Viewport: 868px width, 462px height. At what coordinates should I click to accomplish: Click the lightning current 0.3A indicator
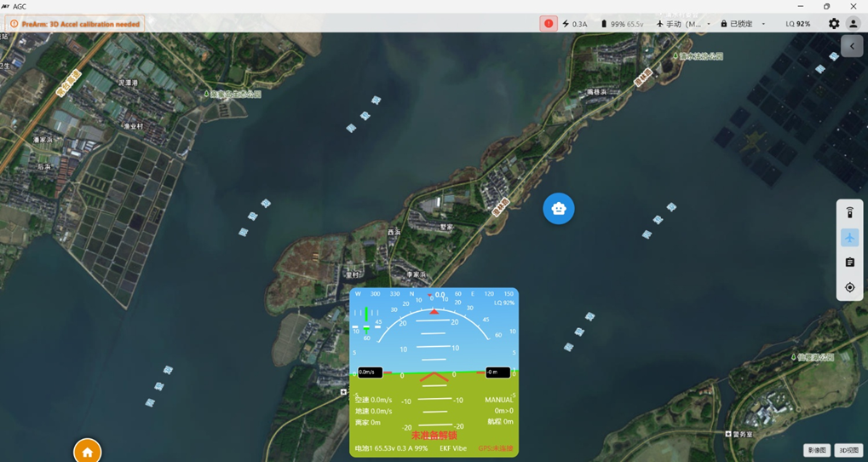point(575,24)
